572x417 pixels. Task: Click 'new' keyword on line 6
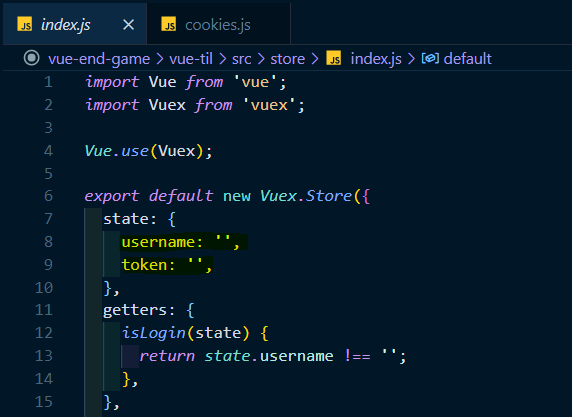click(x=237, y=197)
